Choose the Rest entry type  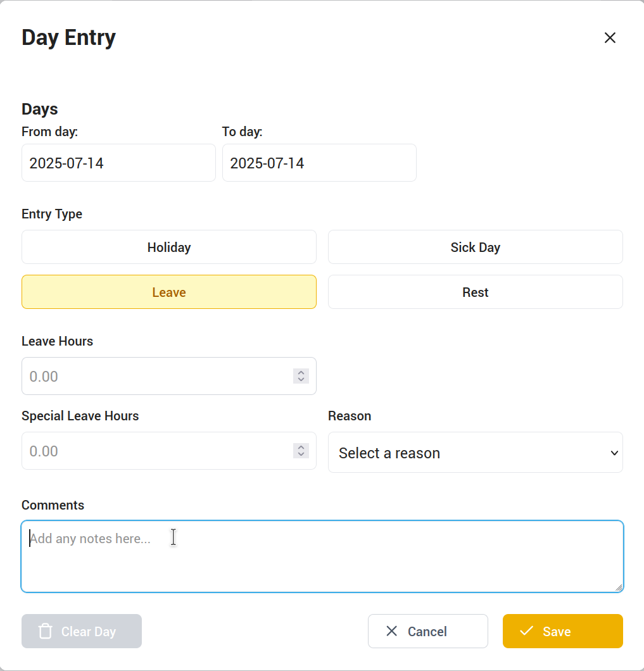475,292
